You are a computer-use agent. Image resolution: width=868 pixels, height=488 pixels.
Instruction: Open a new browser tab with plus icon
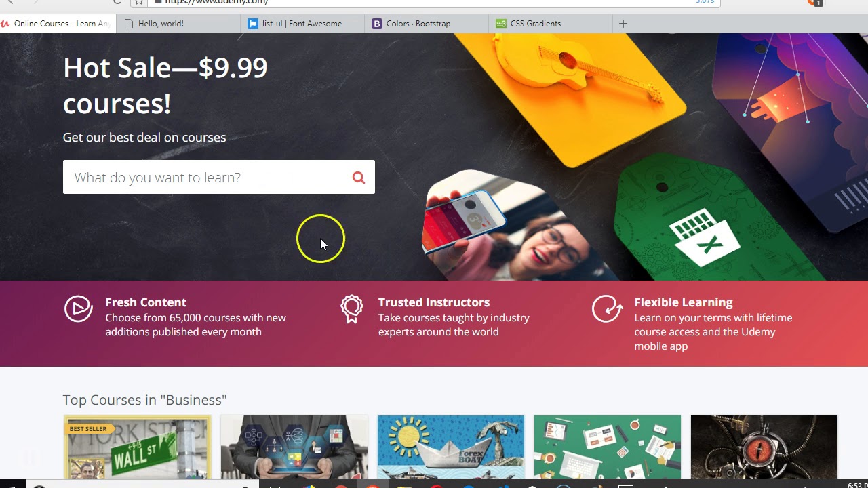coord(623,24)
